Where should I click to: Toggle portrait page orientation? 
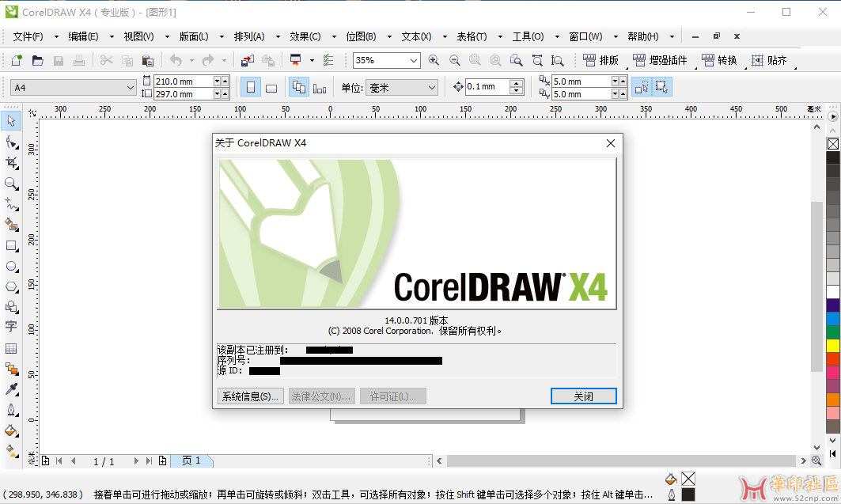251,87
